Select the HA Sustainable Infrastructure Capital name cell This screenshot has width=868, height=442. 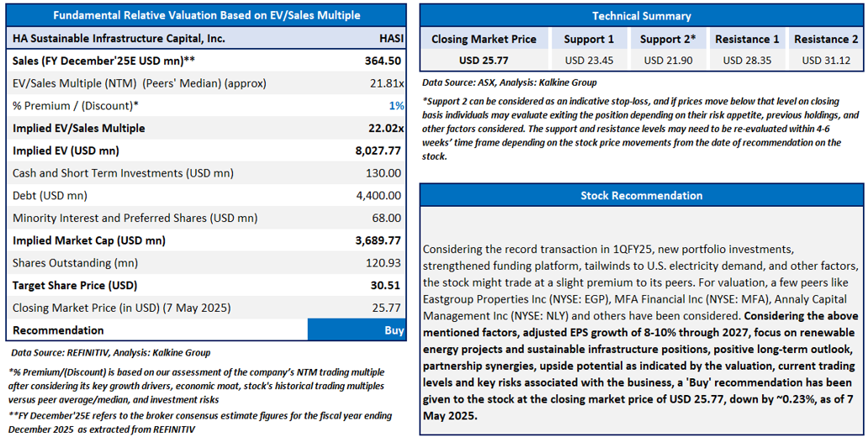click(119, 38)
